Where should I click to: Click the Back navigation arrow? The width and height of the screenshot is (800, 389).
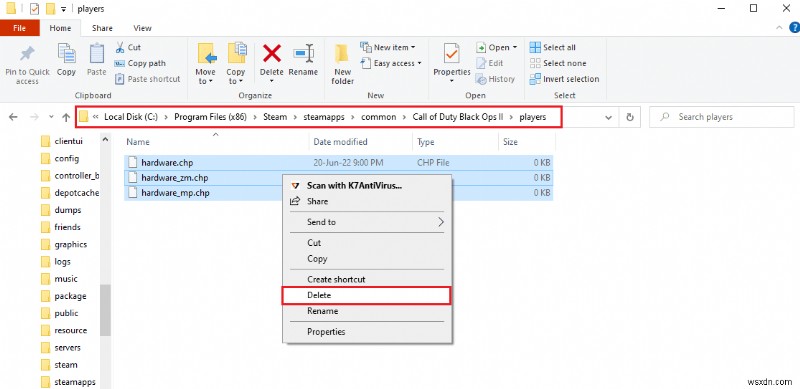click(13, 117)
